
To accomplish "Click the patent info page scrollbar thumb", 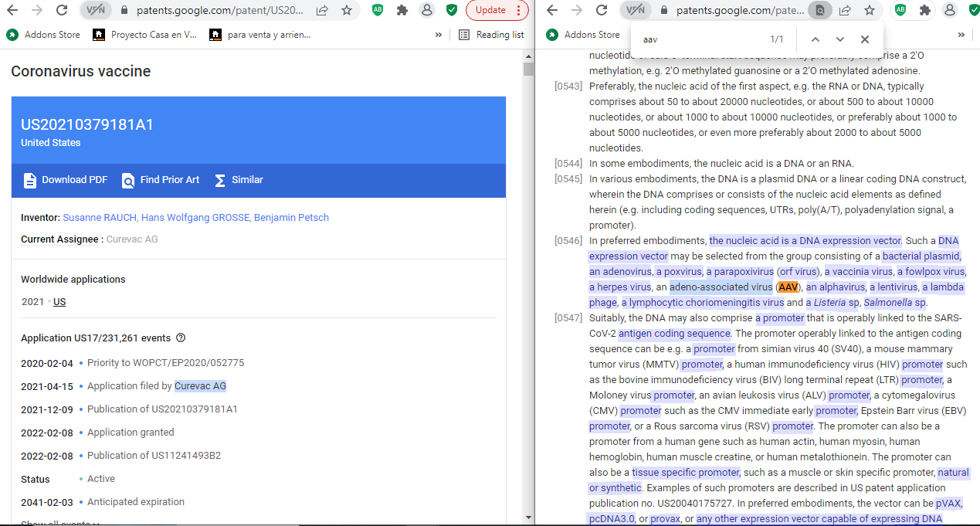I will pyautogui.click(x=528, y=69).
